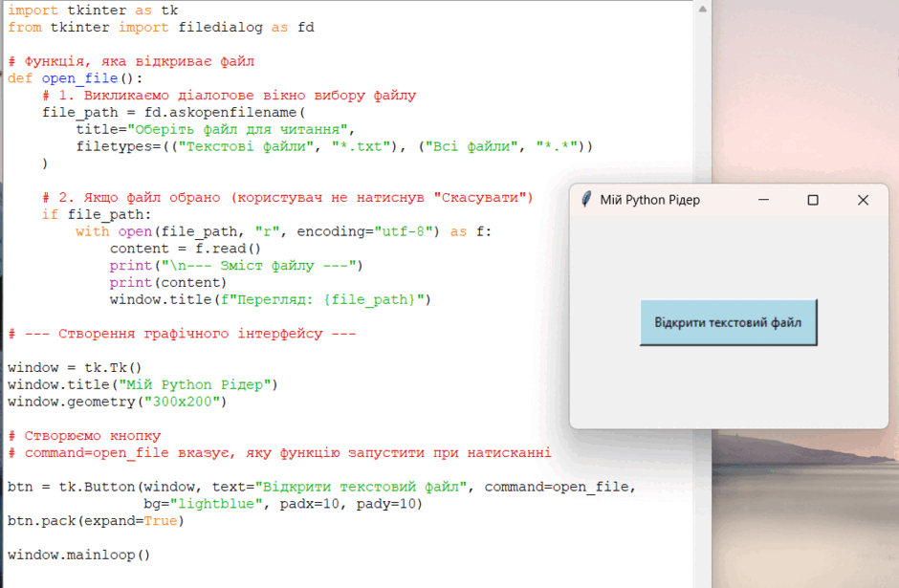Click the line 'file_path = fd.askopenfilename('
Viewport: 899px width, 588px height.
coord(174,112)
